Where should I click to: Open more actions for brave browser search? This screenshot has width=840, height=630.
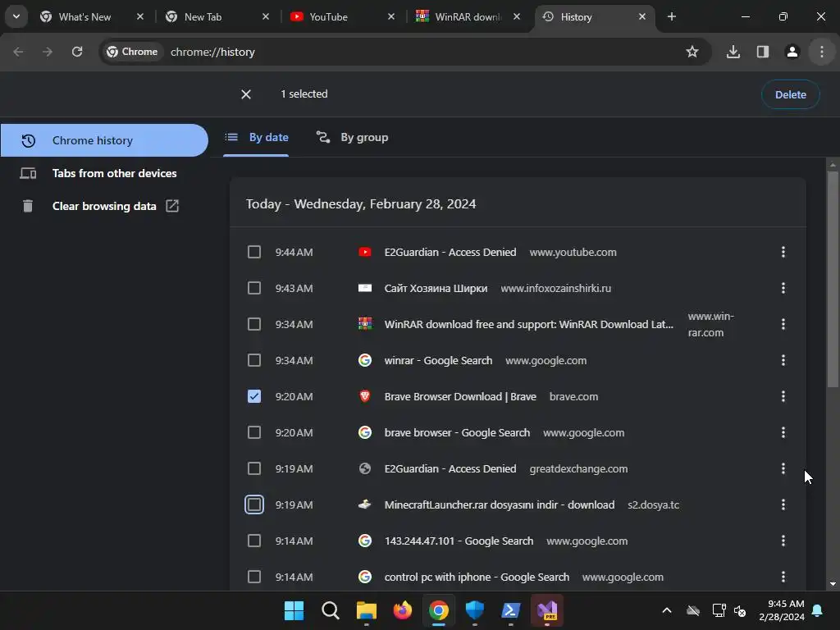click(x=783, y=432)
